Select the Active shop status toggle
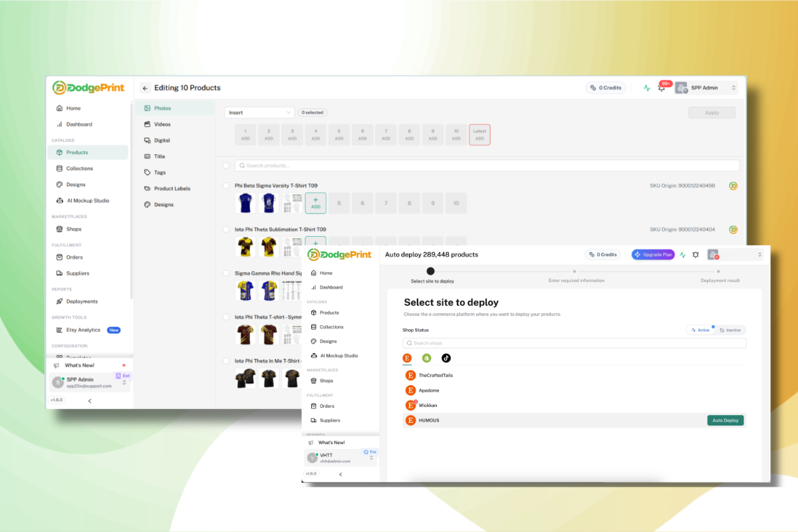Viewport: 798px width, 532px height. coord(700,330)
